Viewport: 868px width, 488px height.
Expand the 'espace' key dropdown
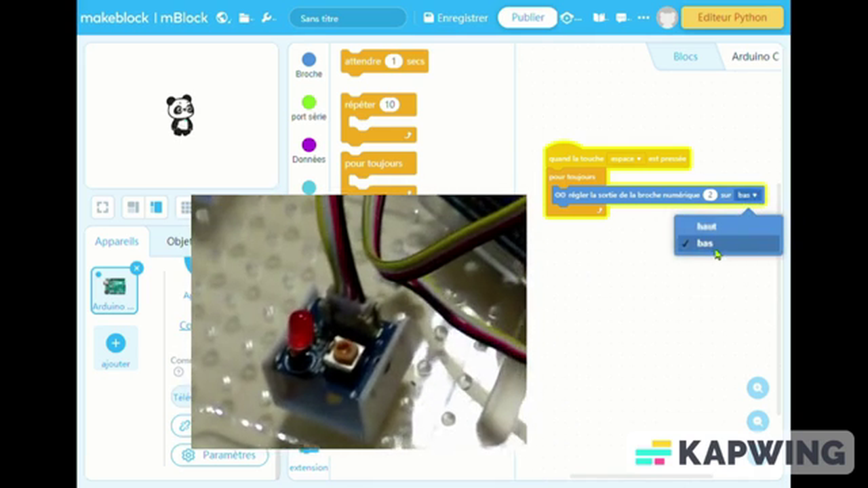tap(625, 159)
